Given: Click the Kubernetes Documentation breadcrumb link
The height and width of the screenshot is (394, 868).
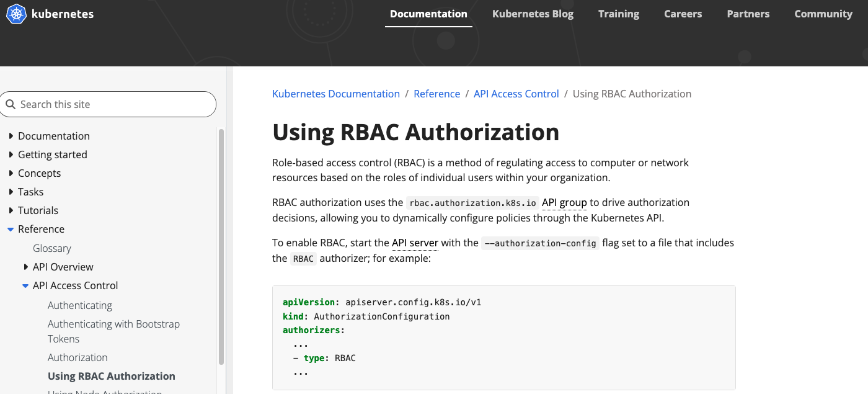Looking at the screenshot, I should tap(336, 94).
